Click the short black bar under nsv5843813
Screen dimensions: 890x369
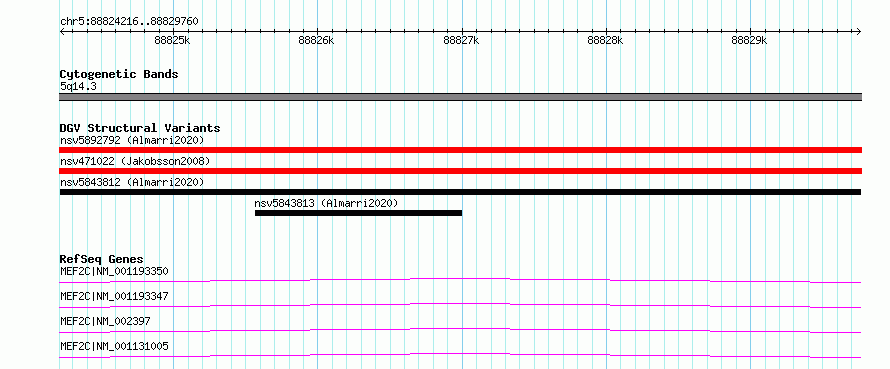[x=358, y=213]
